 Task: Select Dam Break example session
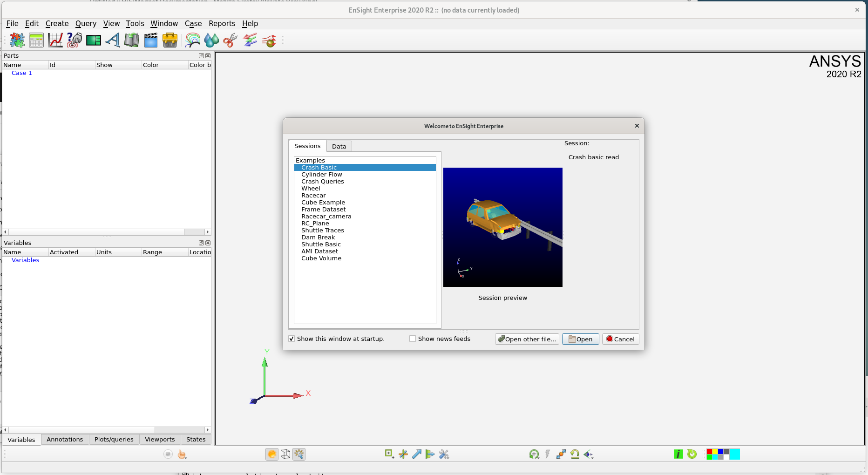click(x=318, y=237)
